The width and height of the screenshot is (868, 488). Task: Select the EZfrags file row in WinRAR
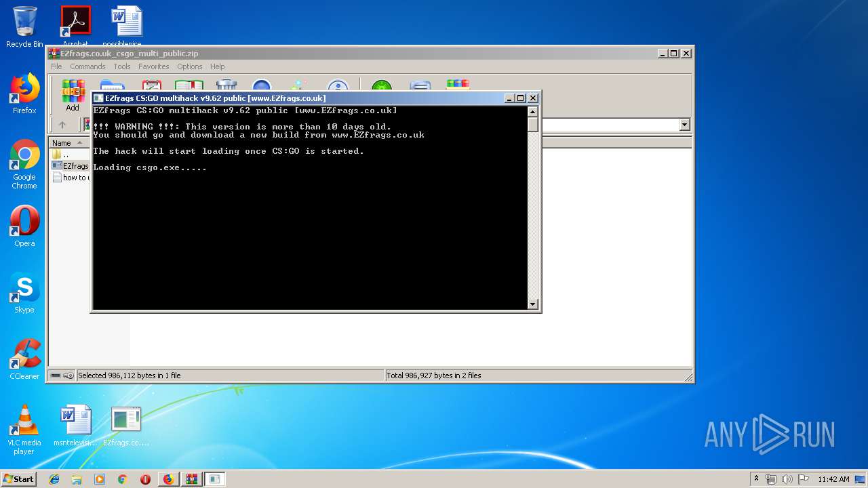[x=71, y=166]
